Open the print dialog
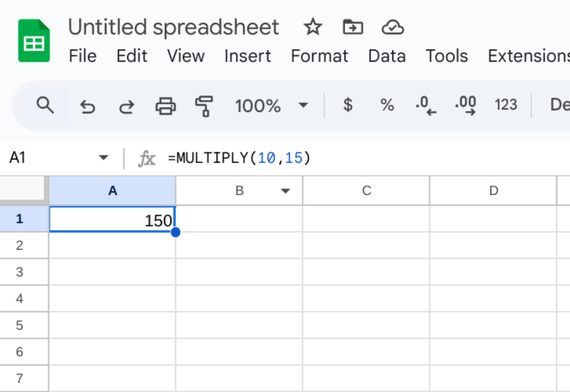The image size is (570, 392). coord(165,105)
